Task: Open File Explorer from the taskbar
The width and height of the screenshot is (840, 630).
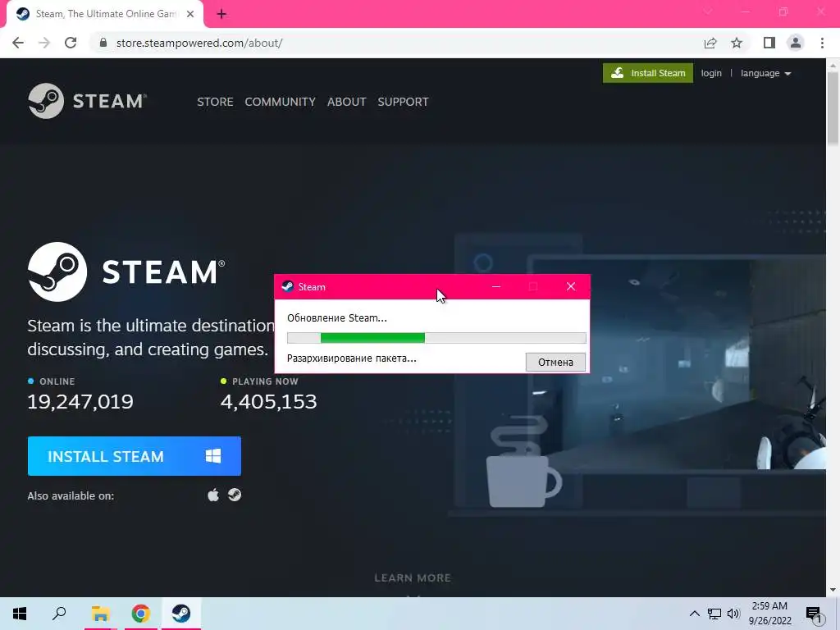Action: coord(100,614)
